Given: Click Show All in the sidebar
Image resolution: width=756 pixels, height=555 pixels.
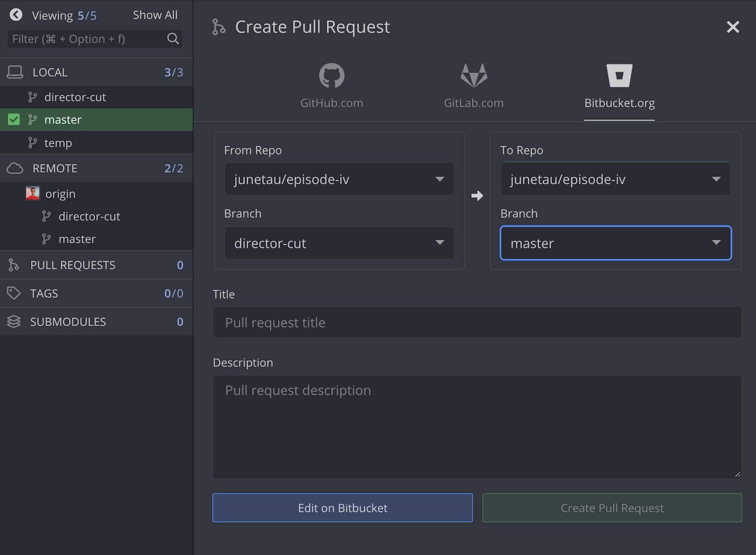Looking at the screenshot, I should pos(155,15).
